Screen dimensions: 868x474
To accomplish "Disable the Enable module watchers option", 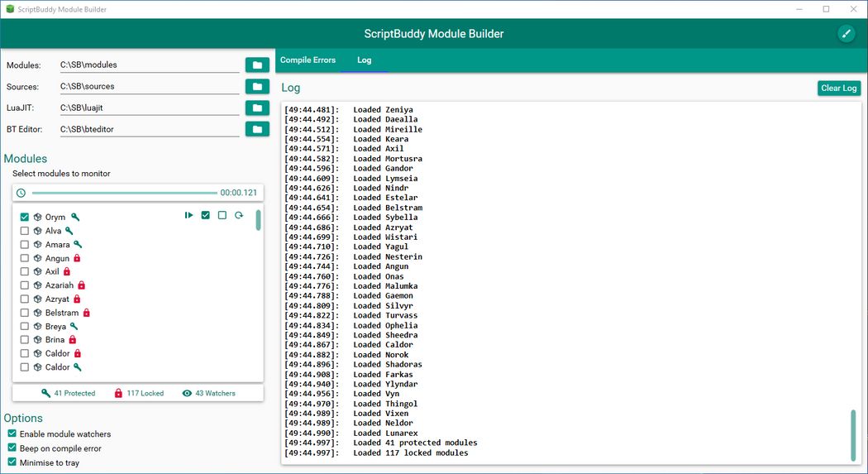I will (12, 433).
